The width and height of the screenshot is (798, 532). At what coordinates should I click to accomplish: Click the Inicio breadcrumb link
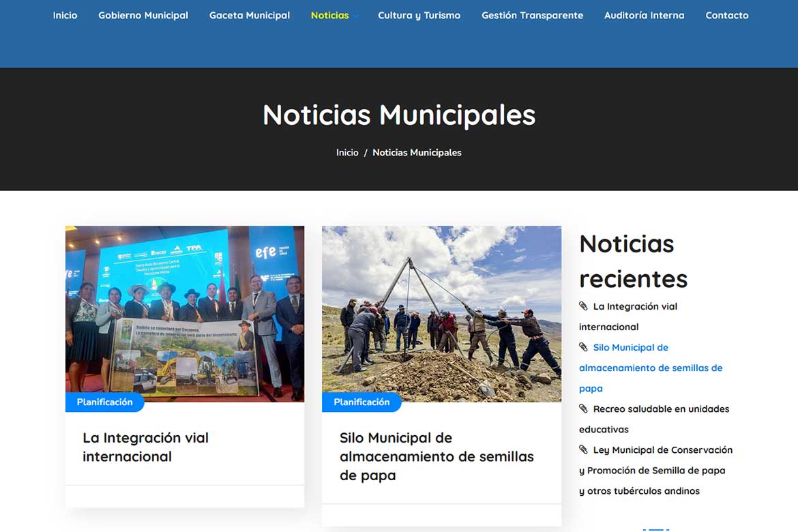tap(346, 153)
